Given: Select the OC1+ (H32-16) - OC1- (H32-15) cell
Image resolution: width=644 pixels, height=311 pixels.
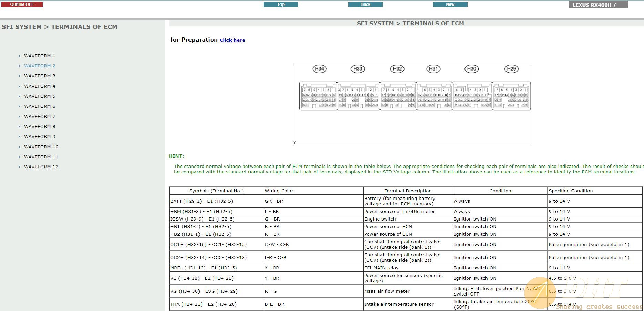Looking at the screenshot, I should (x=216, y=244).
